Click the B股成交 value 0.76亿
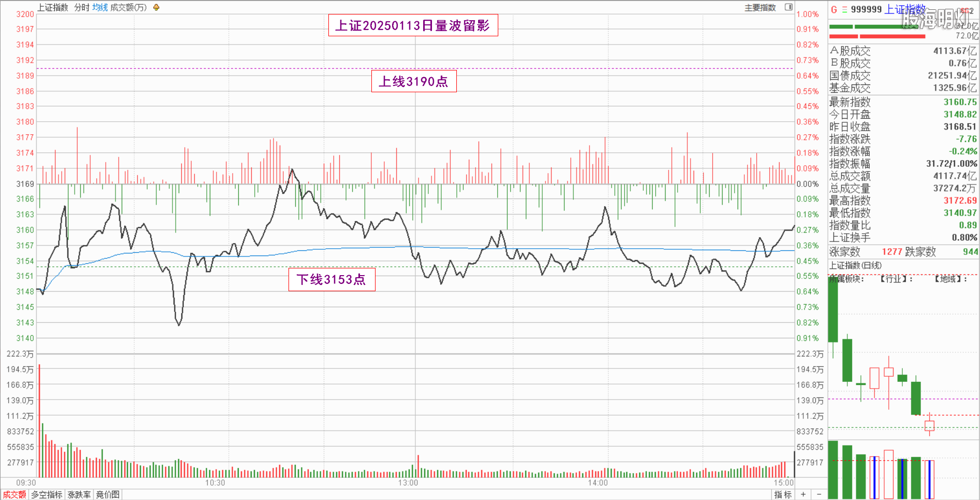 pyautogui.click(x=962, y=63)
